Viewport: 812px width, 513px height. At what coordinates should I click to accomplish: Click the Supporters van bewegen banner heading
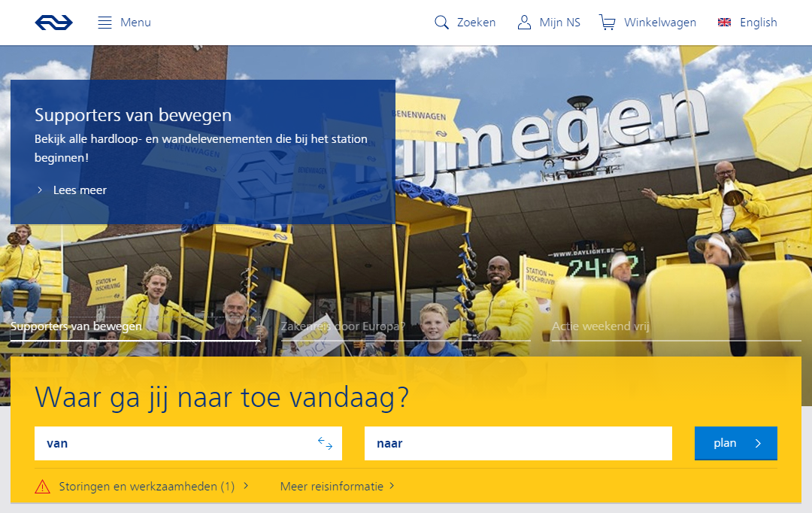(133, 115)
